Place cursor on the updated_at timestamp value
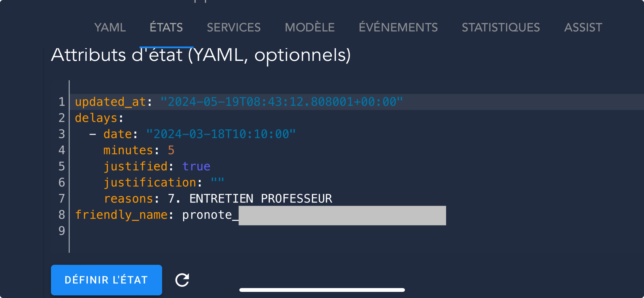Screen dimensions: 644x298 click(x=282, y=102)
